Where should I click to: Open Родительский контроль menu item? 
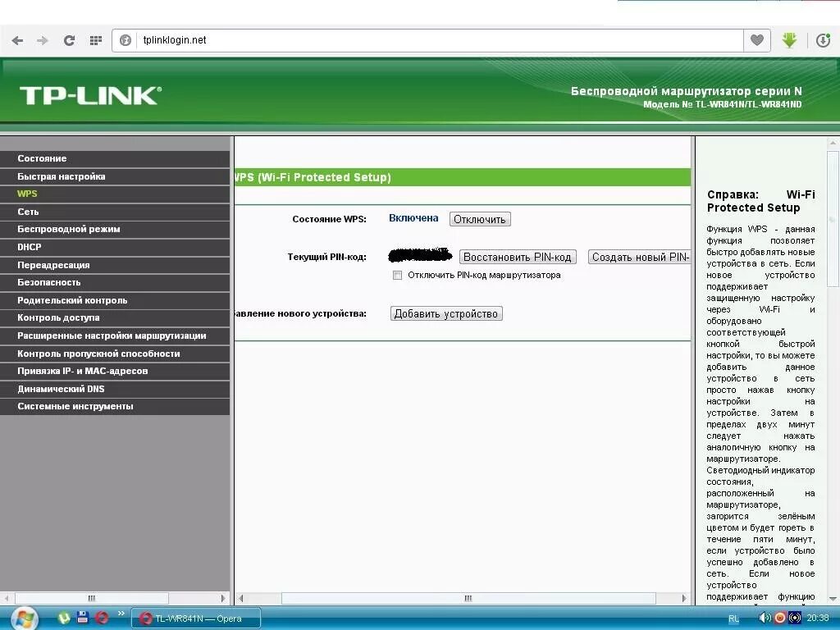click(x=115, y=300)
